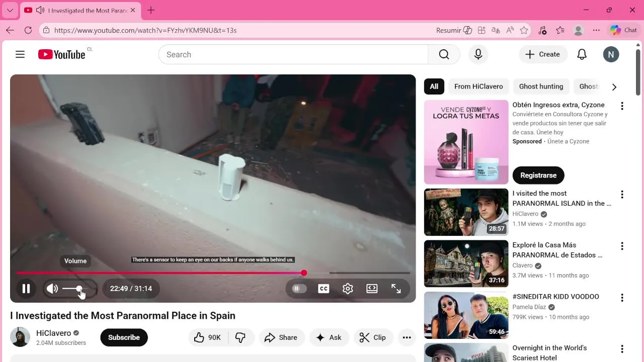Open more actions below the video

point(407,337)
